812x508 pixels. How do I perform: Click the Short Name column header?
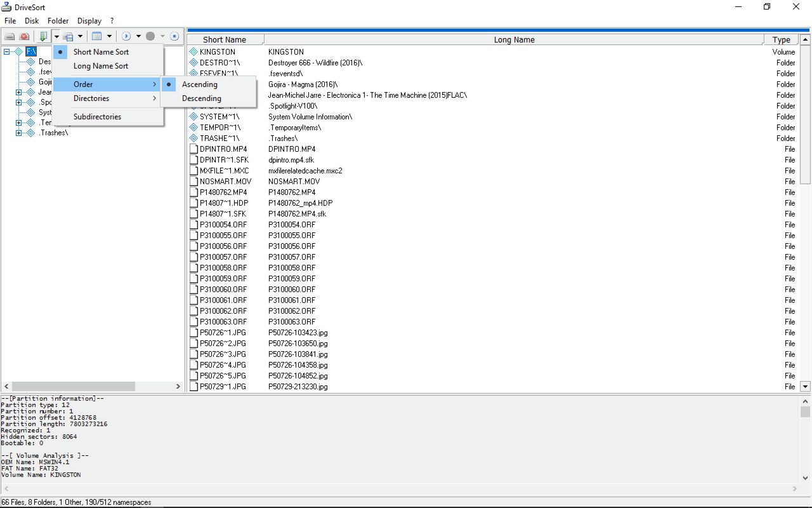point(224,39)
